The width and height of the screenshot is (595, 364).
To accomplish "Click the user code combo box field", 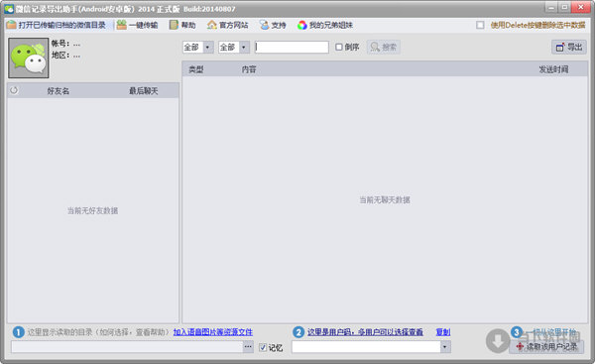I will (366, 347).
